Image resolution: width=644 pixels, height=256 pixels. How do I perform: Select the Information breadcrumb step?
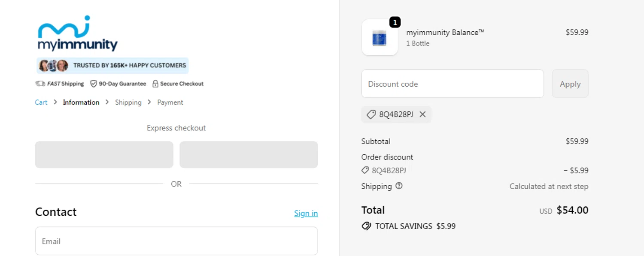81,102
